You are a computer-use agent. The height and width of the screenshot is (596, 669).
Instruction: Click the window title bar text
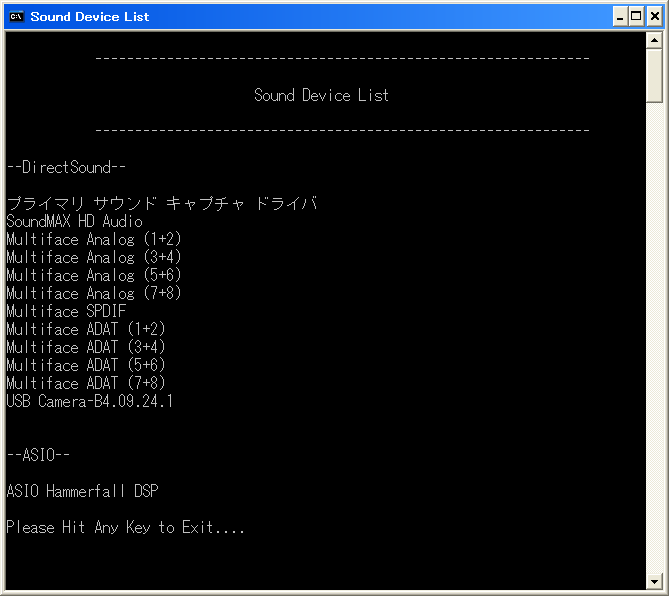click(x=90, y=16)
